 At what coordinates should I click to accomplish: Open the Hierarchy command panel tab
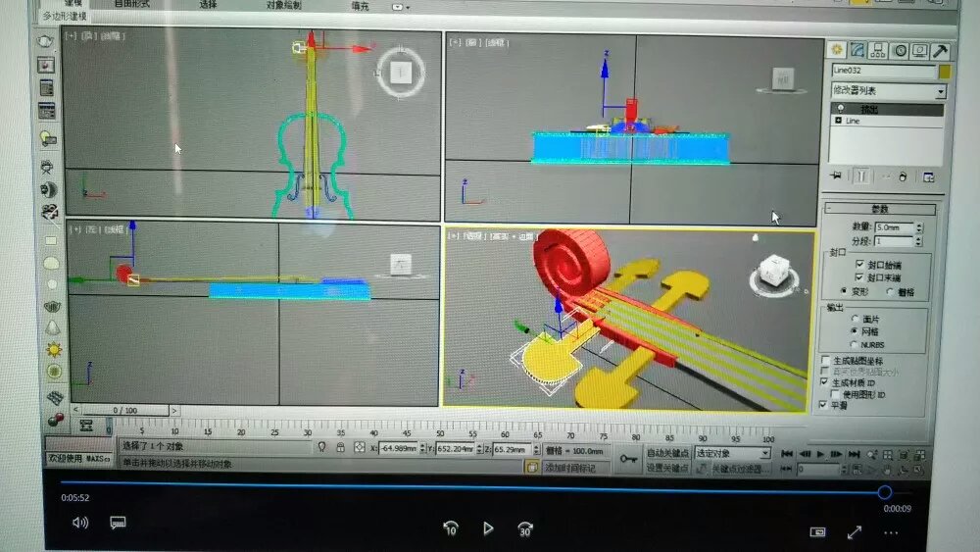click(x=879, y=50)
